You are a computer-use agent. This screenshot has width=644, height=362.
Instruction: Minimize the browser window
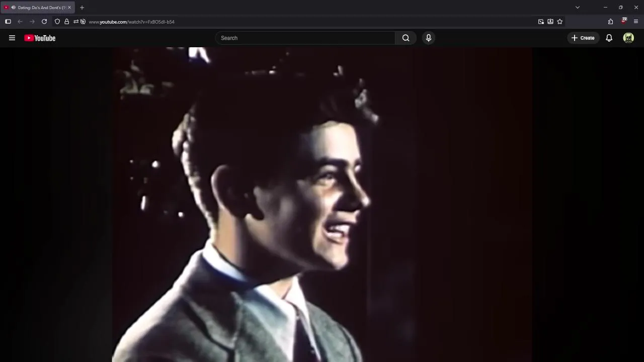[x=605, y=8]
